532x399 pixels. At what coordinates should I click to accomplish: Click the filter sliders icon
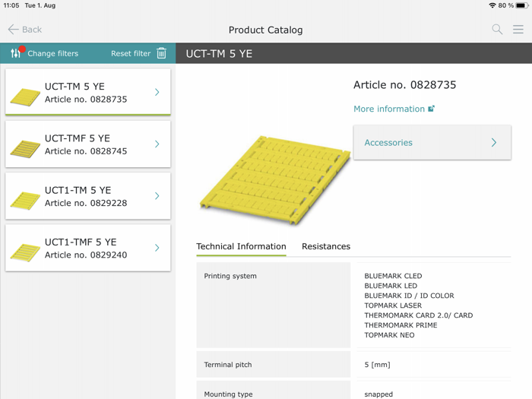click(16, 53)
